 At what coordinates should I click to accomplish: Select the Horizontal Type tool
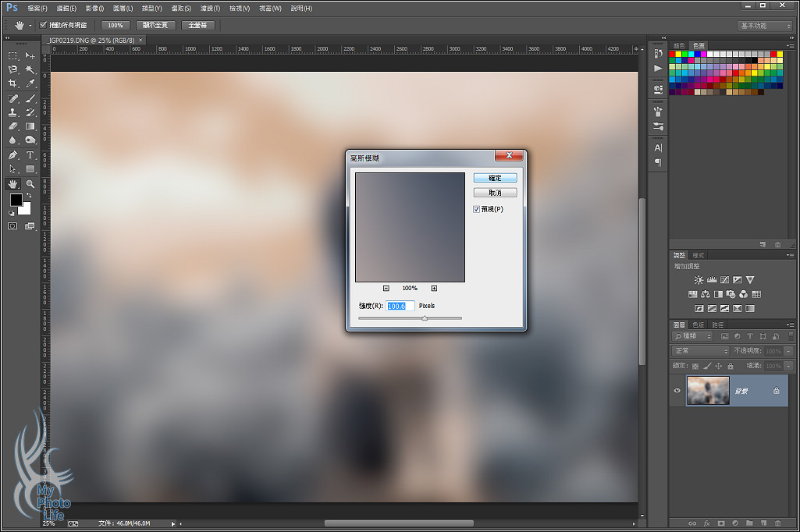(x=30, y=155)
